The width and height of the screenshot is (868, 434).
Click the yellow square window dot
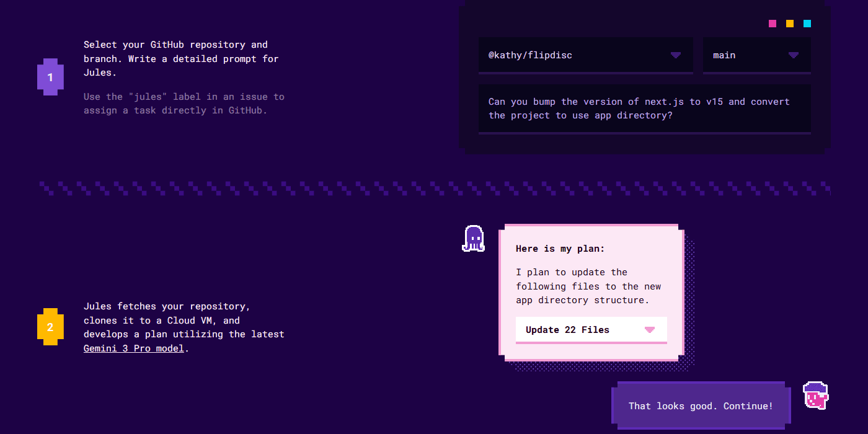pos(790,24)
